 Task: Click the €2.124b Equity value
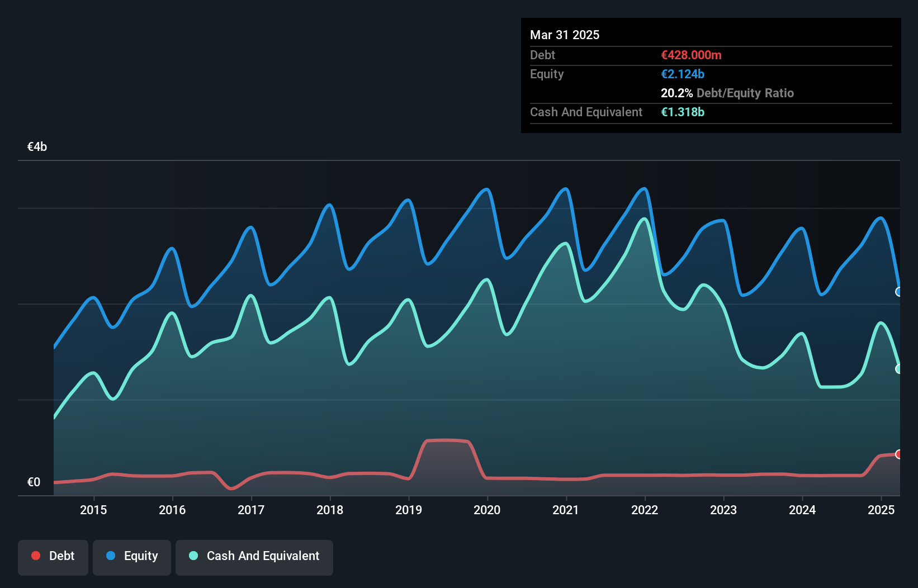[x=683, y=74]
